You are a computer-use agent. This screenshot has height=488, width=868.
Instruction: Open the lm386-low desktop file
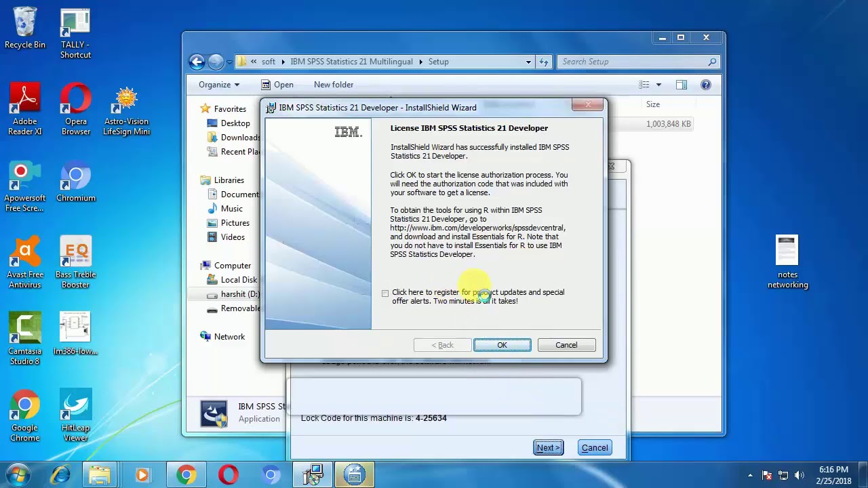coord(75,333)
